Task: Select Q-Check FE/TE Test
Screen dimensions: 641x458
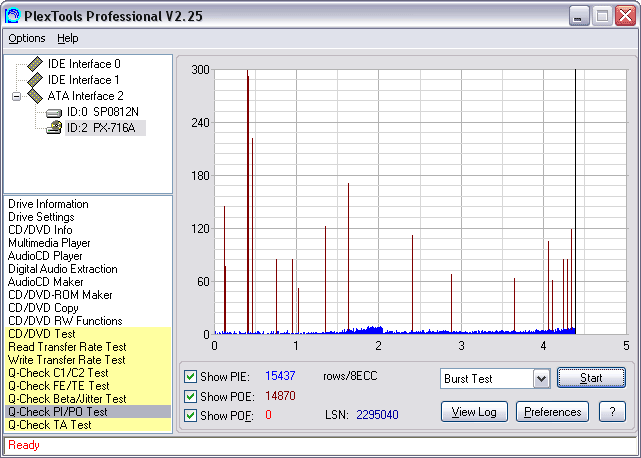Action: pyautogui.click(x=88, y=386)
